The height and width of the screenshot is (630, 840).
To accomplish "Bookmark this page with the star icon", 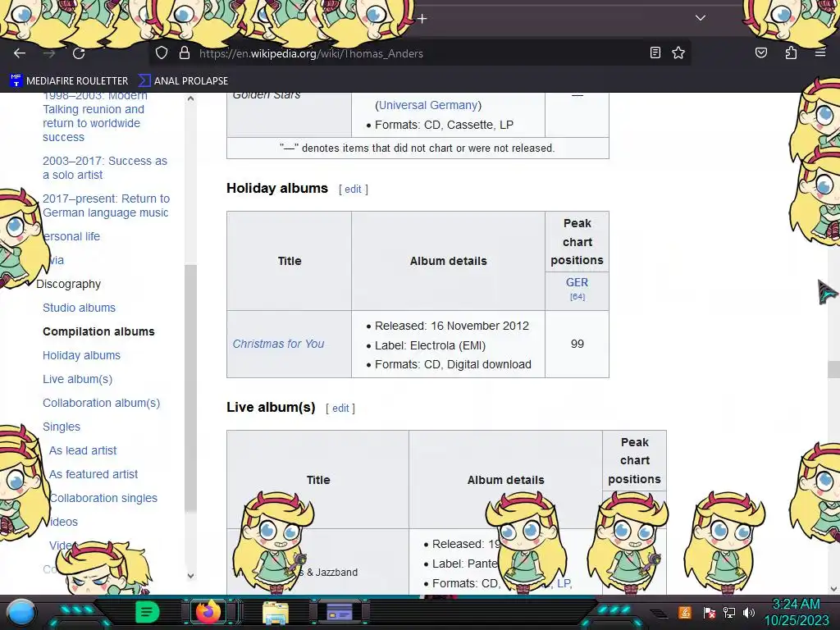I will 678,52.
